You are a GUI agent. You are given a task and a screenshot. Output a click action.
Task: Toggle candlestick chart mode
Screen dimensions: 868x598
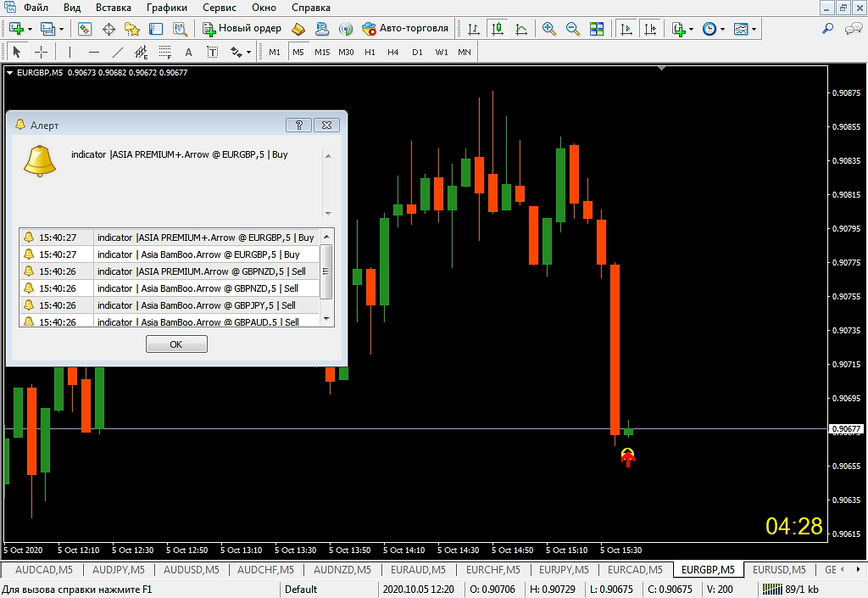click(x=497, y=29)
